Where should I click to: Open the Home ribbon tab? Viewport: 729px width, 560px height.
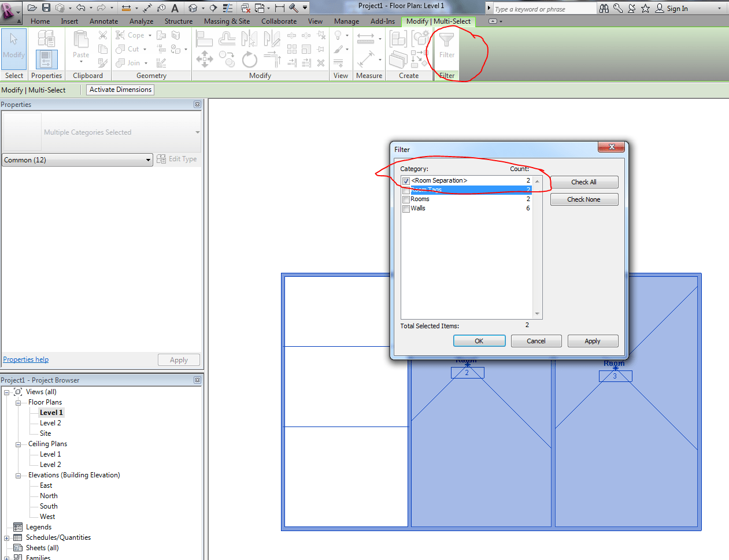click(40, 21)
